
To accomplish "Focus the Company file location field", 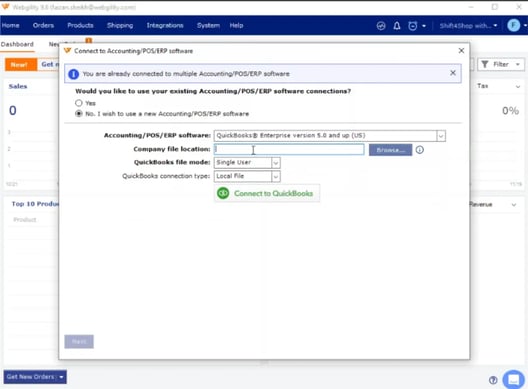I will pyautogui.click(x=289, y=149).
